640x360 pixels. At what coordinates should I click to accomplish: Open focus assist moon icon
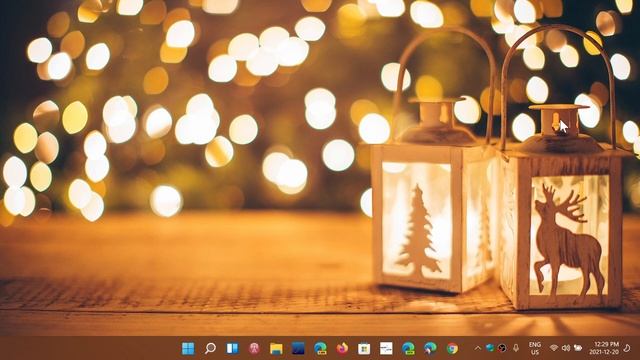(627, 348)
